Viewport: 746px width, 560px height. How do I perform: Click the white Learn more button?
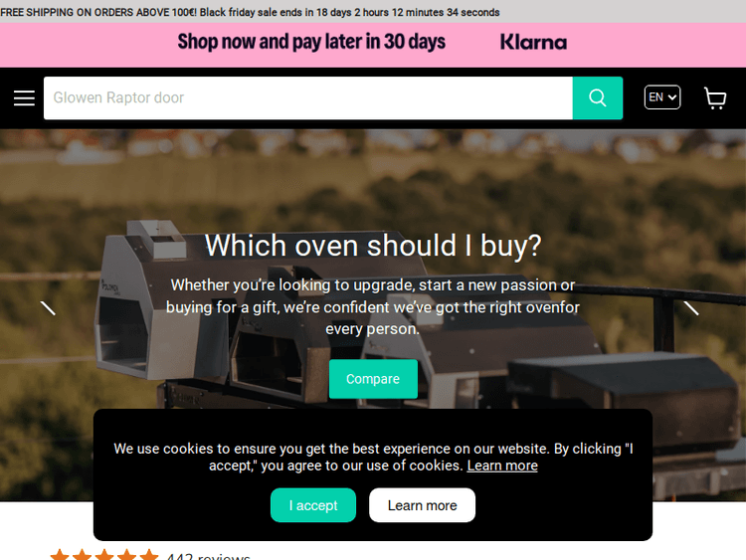pos(422,505)
